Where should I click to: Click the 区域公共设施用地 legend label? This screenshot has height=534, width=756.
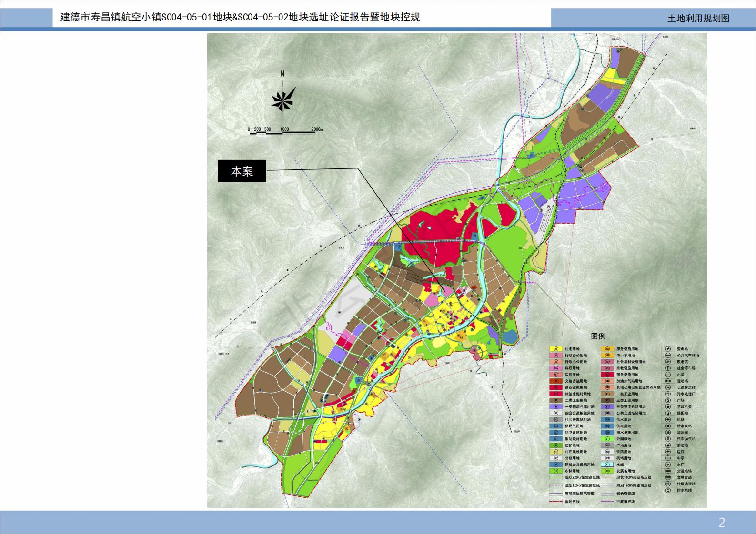click(x=580, y=465)
